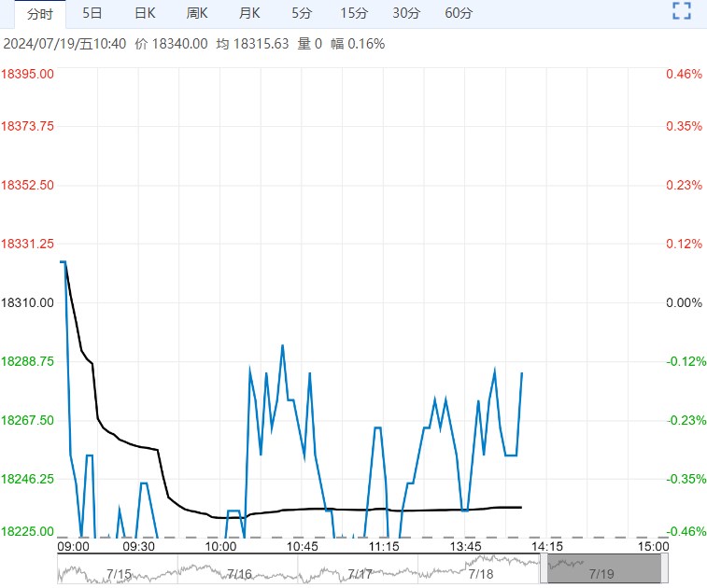Select 7/17 in the bottom navigator
Viewport: 707px width, 588px height.
pyautogui.click(x=360, y=573)
